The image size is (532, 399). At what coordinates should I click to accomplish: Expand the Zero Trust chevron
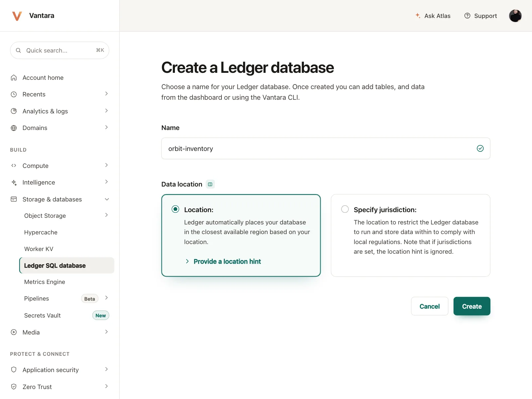coord(106,386)
